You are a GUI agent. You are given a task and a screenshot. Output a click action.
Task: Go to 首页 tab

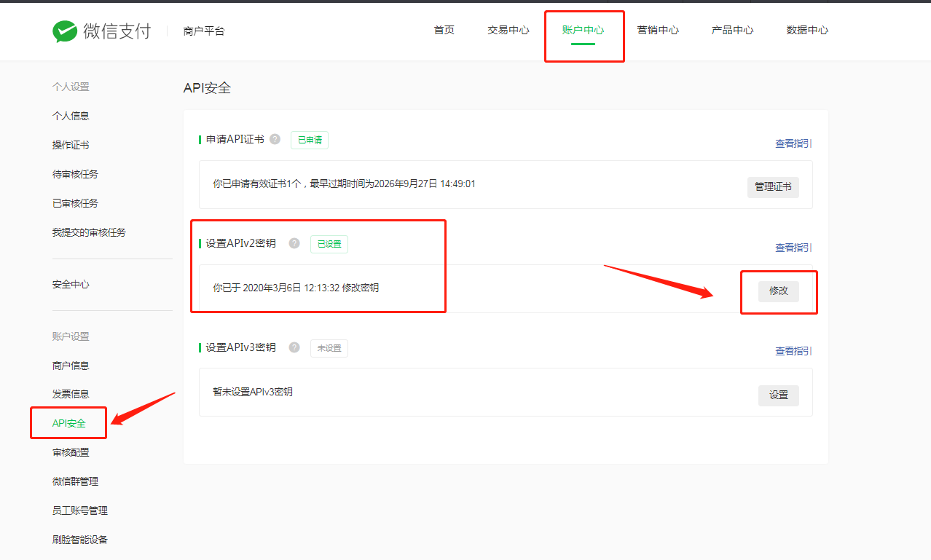point(444,31)
